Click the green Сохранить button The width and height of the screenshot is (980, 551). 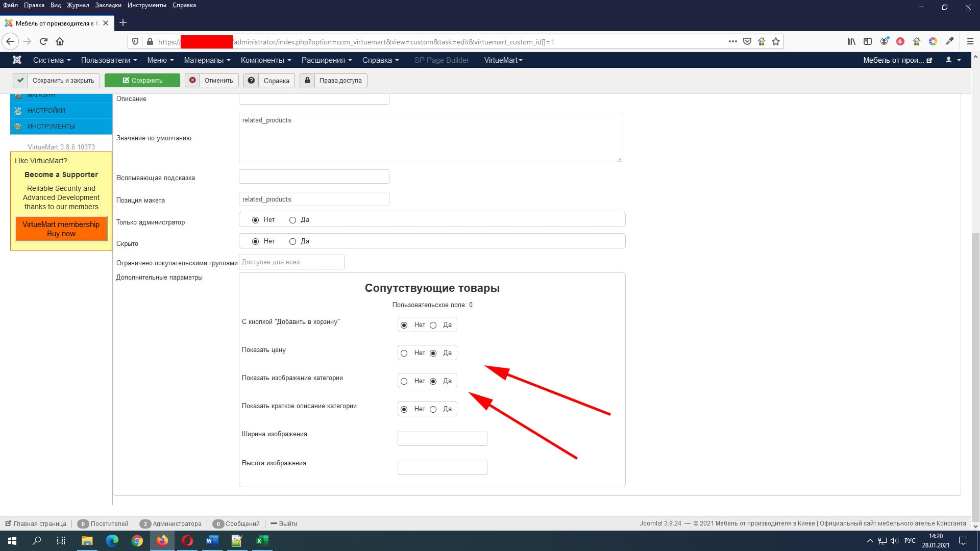click(142, 81)
